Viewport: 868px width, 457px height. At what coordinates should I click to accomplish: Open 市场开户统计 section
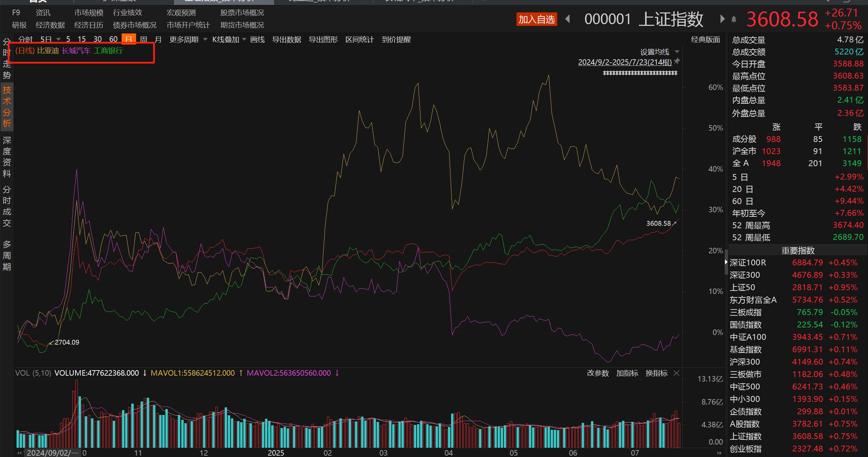point(188,25)
